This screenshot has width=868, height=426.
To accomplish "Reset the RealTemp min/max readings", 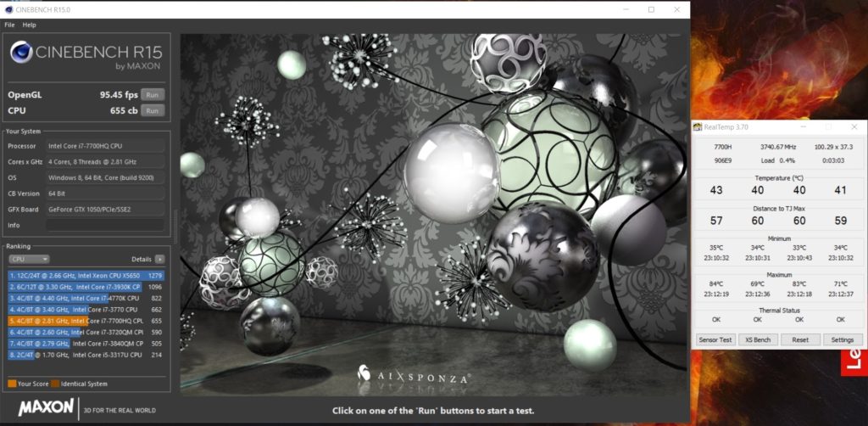I will coord(799,339).
